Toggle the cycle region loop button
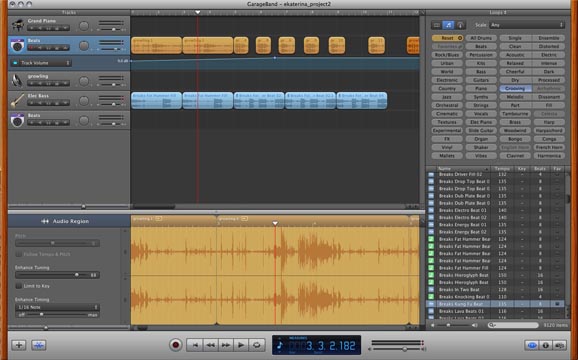Screen dimensions: 578x360 tap(257, 345)
